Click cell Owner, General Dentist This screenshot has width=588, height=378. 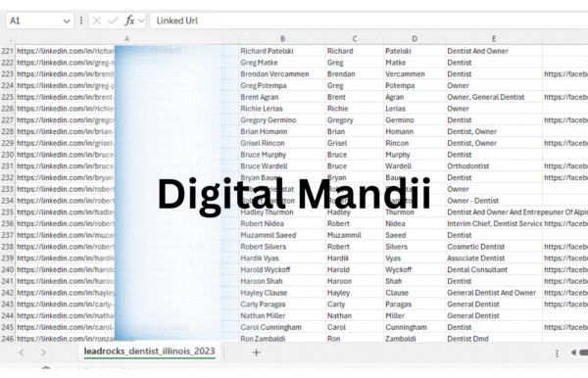pos(494,97)
